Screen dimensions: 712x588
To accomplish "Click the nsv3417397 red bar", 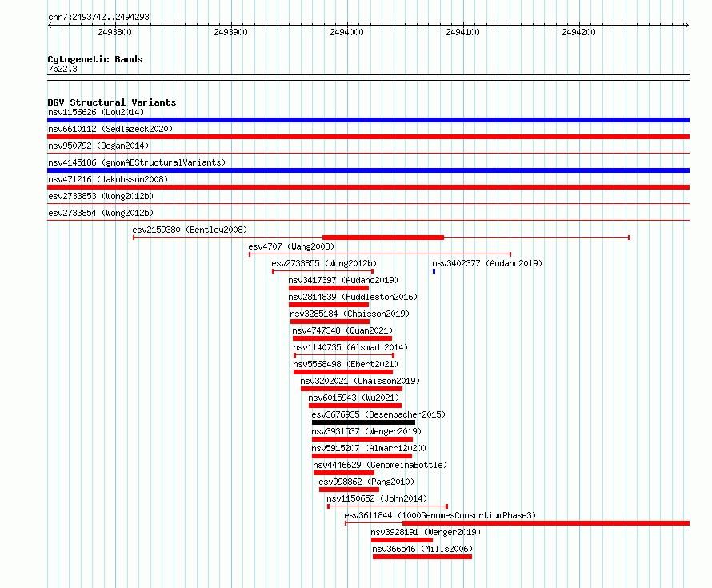I will pyautogui.click(x=329, y=288).
